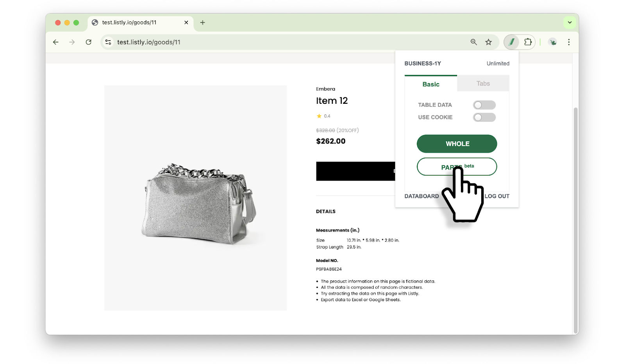Open Chrome three-dot menu

(569, 42)
